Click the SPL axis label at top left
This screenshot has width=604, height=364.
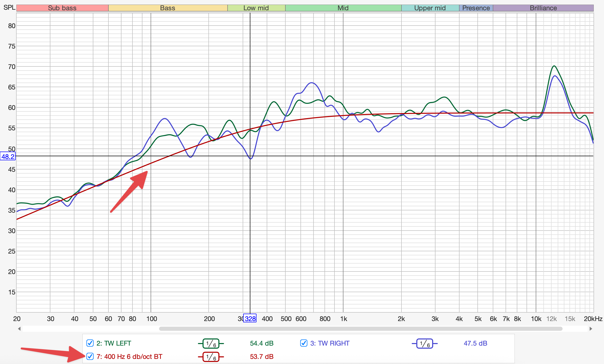[9, 7]
